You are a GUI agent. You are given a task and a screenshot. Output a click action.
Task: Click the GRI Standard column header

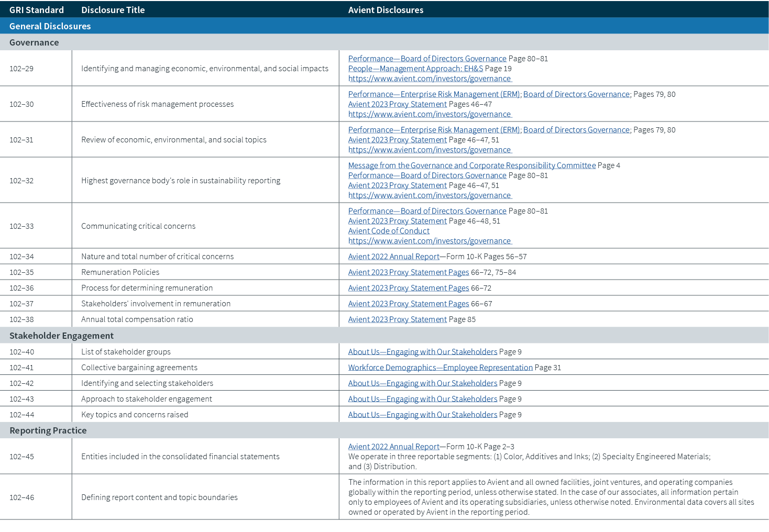click(x=36, y=9)
